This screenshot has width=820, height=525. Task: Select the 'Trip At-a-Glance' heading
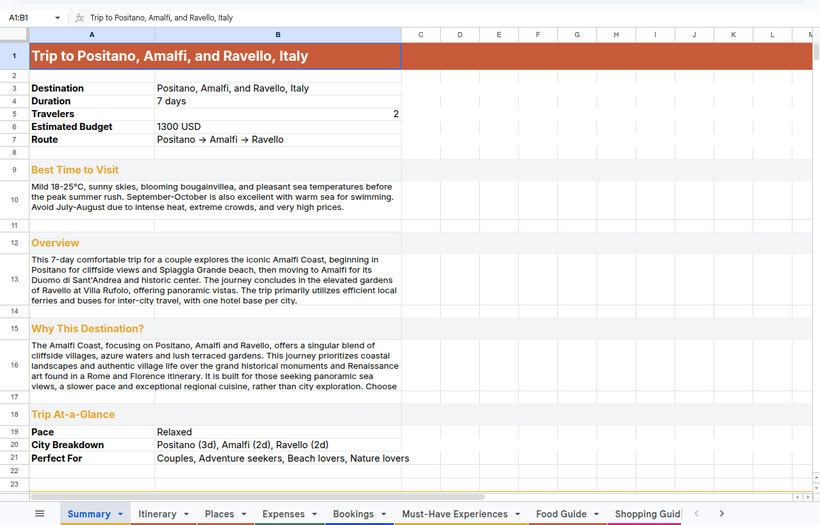215,415
